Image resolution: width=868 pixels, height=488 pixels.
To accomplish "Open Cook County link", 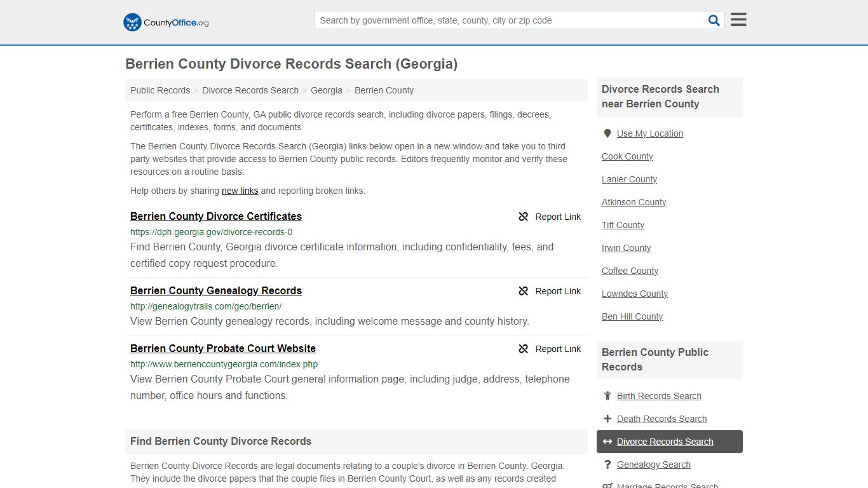I will coord(627,156).
